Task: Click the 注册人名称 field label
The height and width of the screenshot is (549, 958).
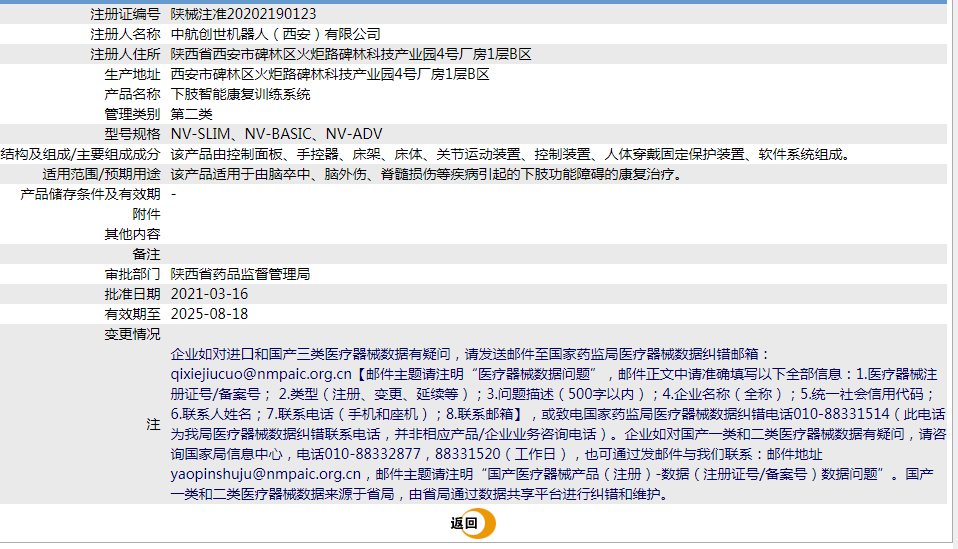Action: tap(125, 34)
